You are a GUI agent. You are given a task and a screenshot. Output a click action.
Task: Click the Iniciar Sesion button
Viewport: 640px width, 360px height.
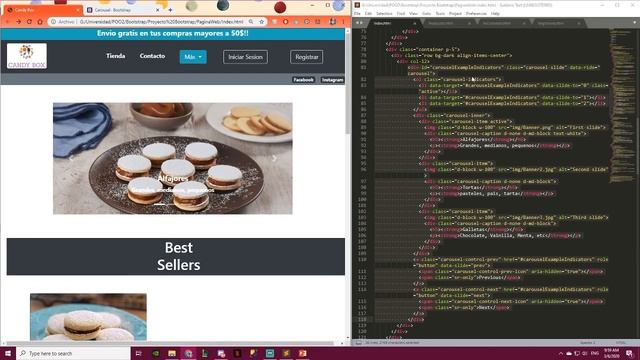coord(245,57)
